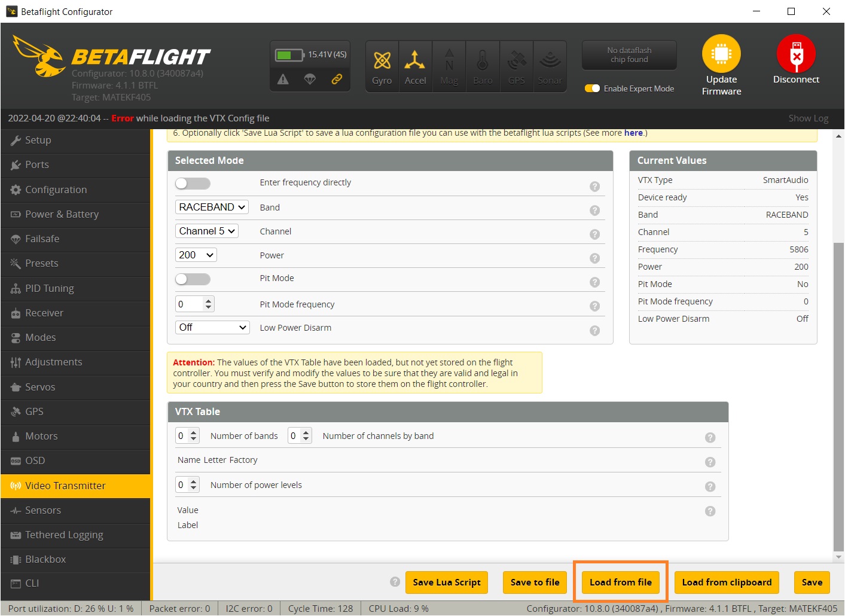Click help icon for Number of bands

tap(710, 437)
